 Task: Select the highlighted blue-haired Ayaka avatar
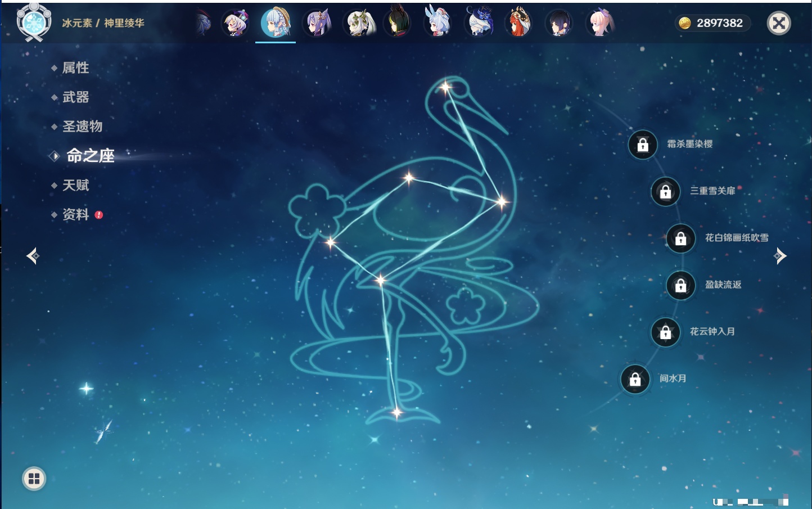pos(276,23)
